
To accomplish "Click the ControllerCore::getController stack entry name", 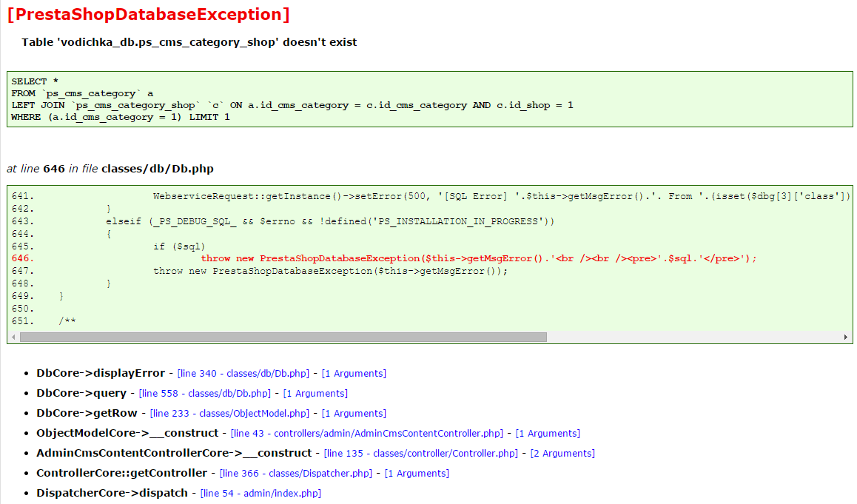I will pyautogui.click(x=122, y=474).
